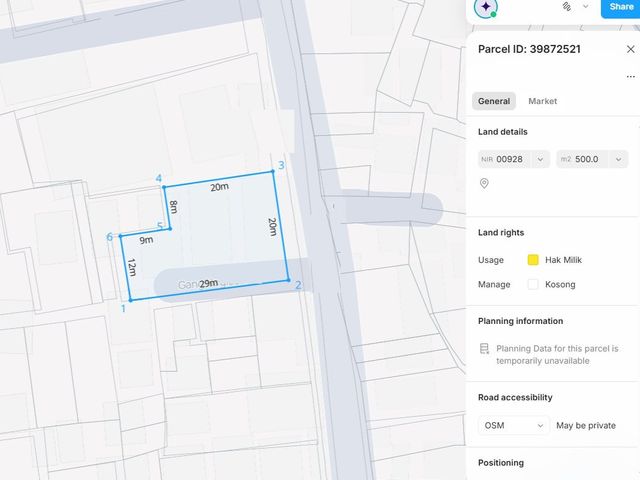Select parcel corner point 1 on the map
The width and height of the screenshot is (640, 480).
tap(131, 300)
